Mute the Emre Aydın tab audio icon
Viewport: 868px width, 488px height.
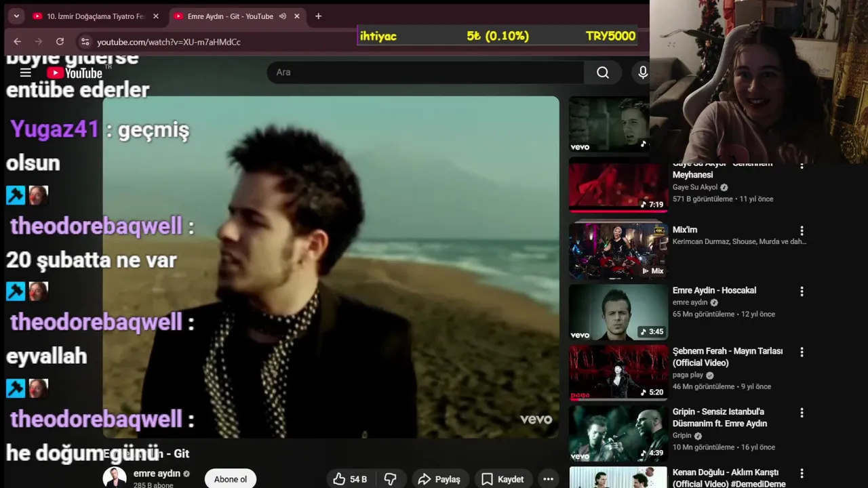[x=283, y=16]
